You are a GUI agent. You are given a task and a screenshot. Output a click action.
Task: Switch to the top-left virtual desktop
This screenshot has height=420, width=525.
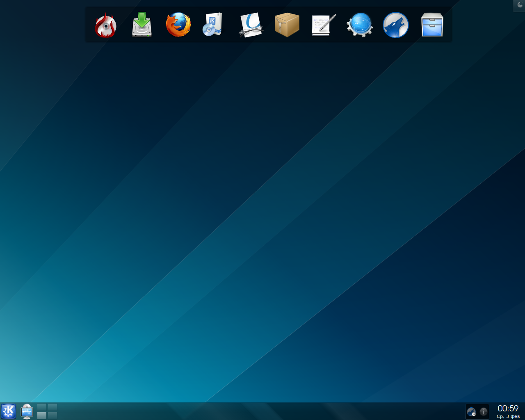[x=42, y=407]
